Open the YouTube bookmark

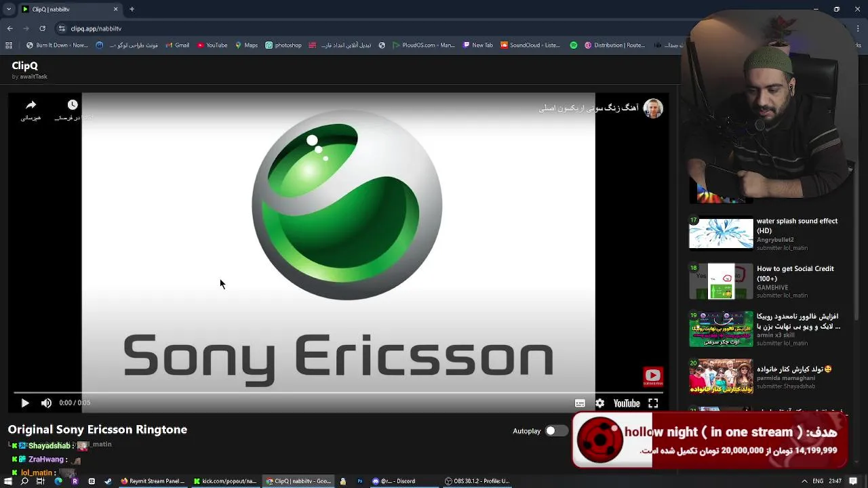[x=212, y=45]
